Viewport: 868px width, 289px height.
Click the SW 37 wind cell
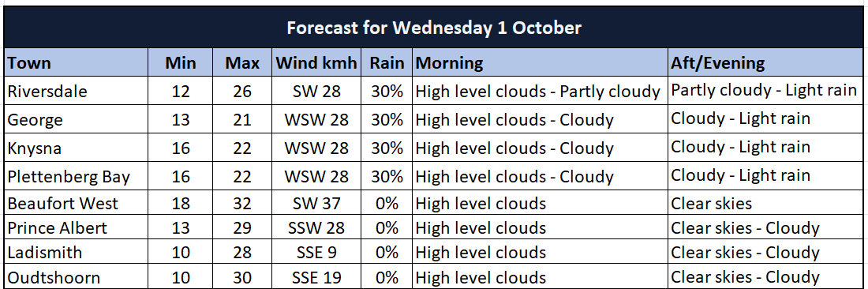pyautogui.click(x=316, y=203)
